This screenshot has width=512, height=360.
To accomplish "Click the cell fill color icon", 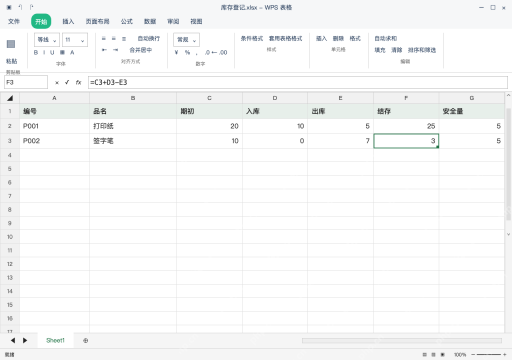I will click(62, 52).
